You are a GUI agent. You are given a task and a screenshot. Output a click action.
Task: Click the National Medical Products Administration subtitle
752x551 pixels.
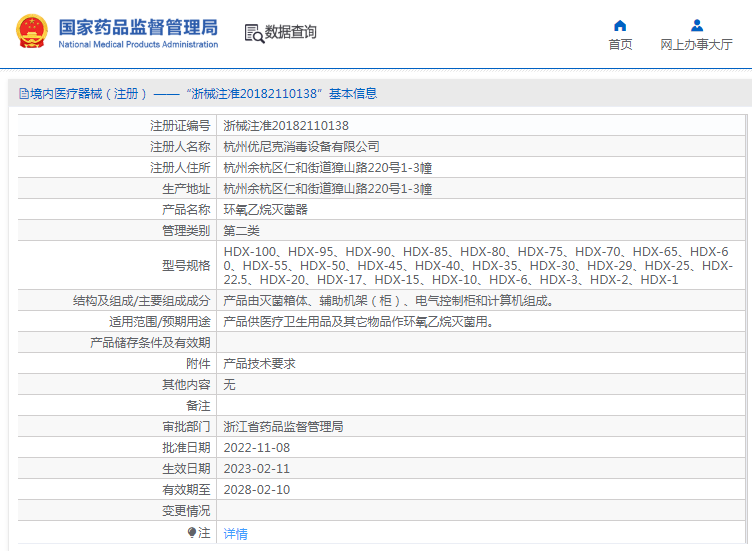coord(138,45)
